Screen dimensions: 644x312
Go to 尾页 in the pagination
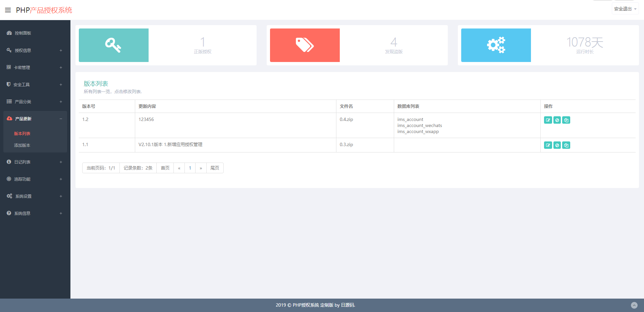(215, 168)
